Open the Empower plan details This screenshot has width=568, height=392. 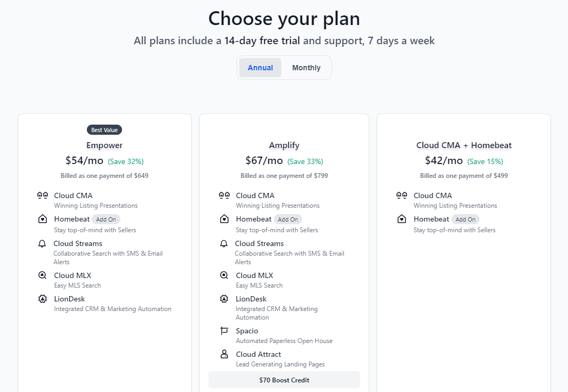[x=104, y=145]
